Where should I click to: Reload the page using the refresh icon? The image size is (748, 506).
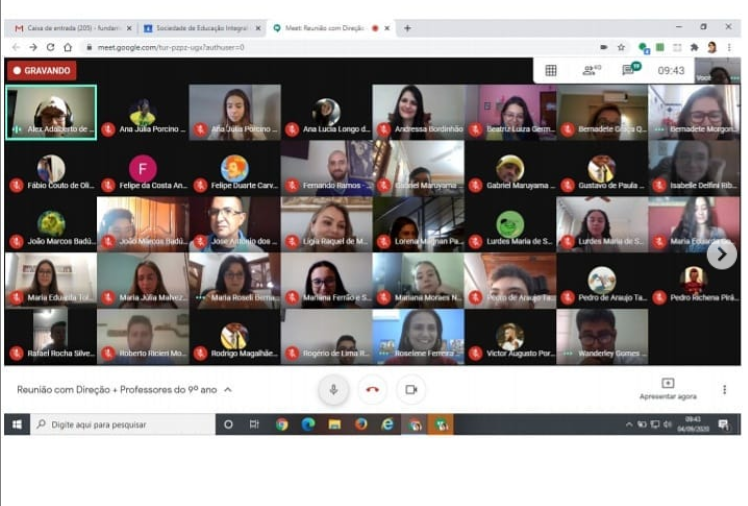tap(50, 47)
